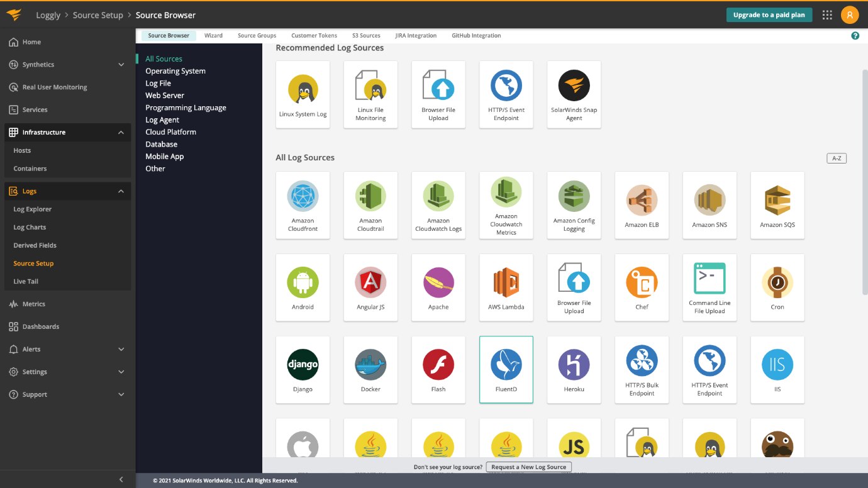Click the green help question mark icon
The image size is (868, 488).
pos(855,36)
